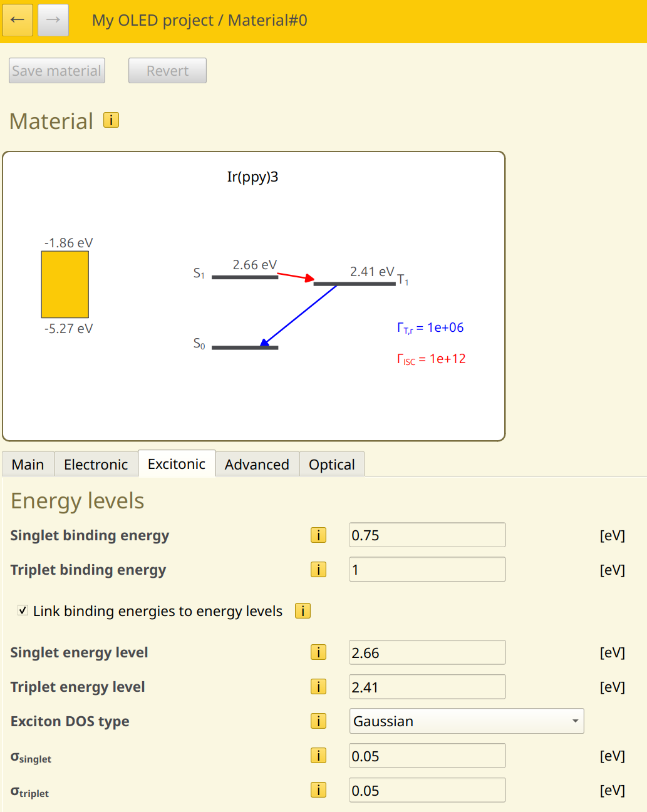647x812 pixels.
Task: Click the Save material button
Action: (x=56, y=71)
